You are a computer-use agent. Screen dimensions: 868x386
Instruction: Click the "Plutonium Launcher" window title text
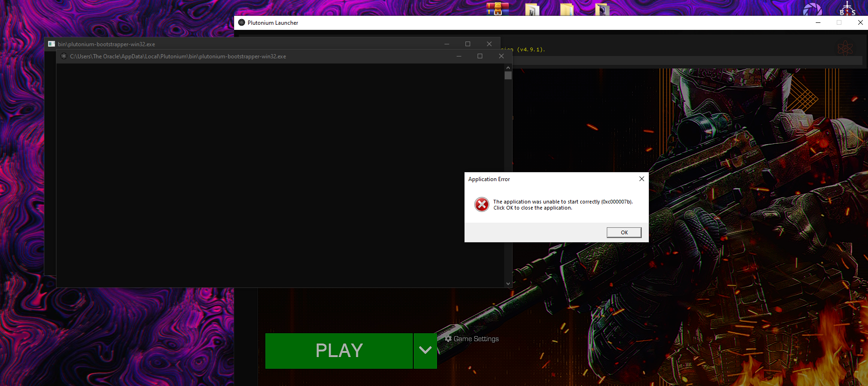(273, 22)
